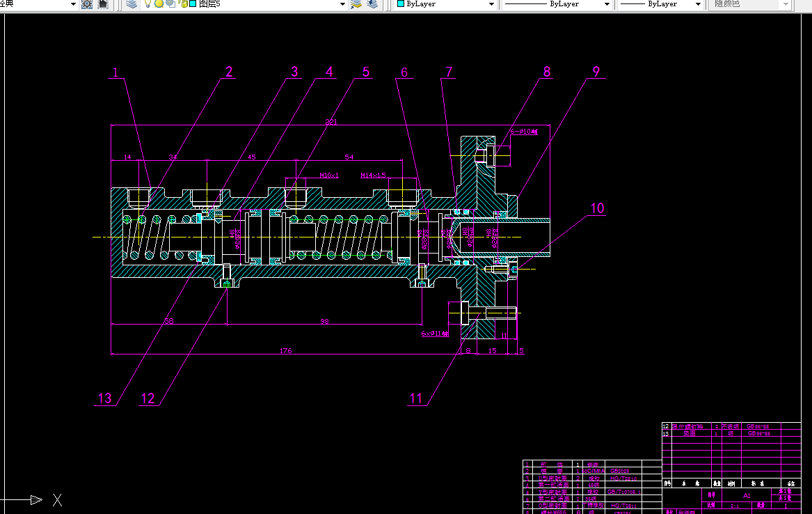The height and width of the screenshot is (514, 812).
Task: Toggle freeze in current viewport icon
Action: (170, 3)
